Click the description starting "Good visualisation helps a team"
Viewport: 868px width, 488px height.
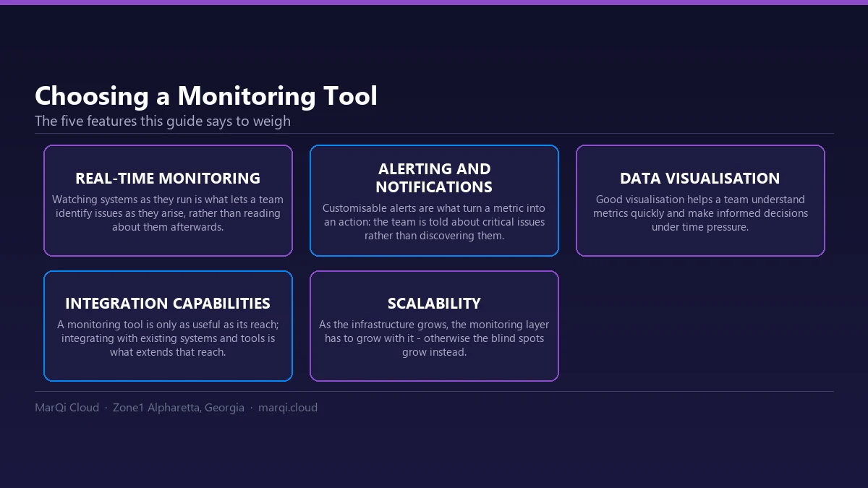700,213
